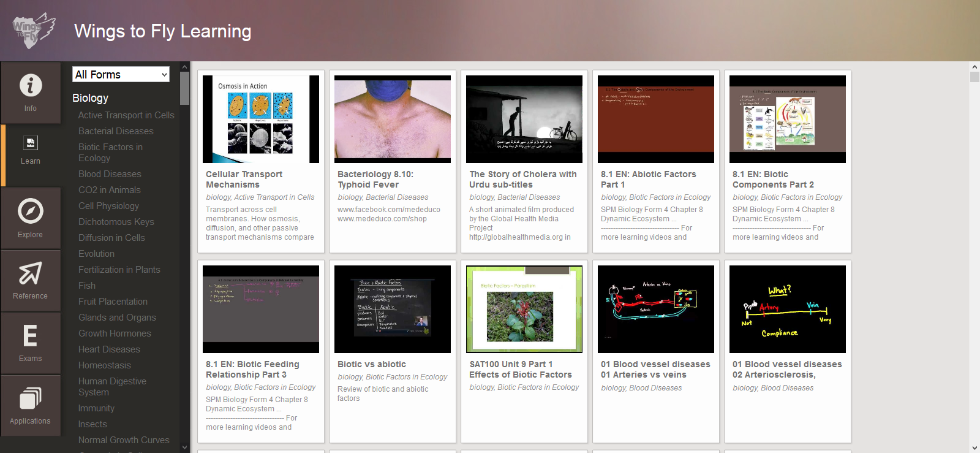
Task: Select Bacterial Diseases topic in sidebar
Action: (116, 131)
